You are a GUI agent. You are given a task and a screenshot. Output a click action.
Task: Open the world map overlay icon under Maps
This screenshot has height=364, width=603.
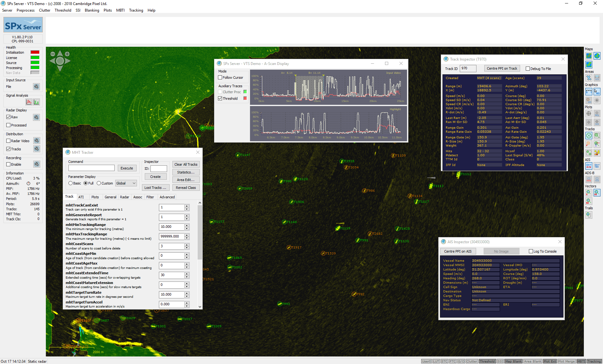pos(597,56)
